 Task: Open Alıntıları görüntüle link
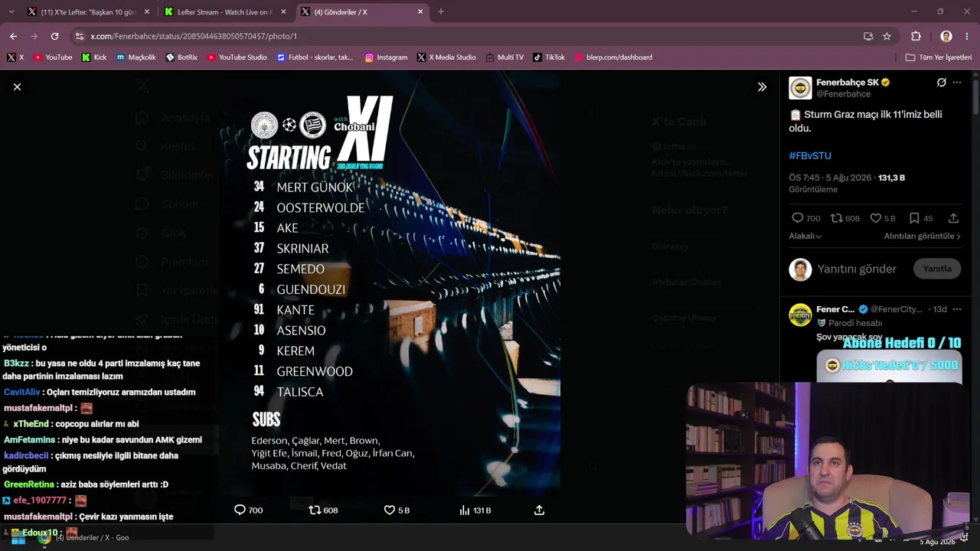pos(922,236)
